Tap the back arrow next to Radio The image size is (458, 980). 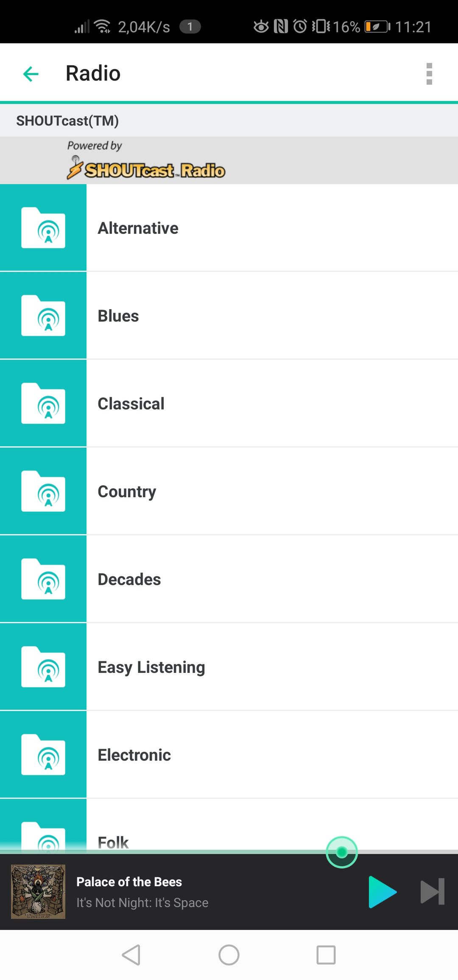coord(31,74)
